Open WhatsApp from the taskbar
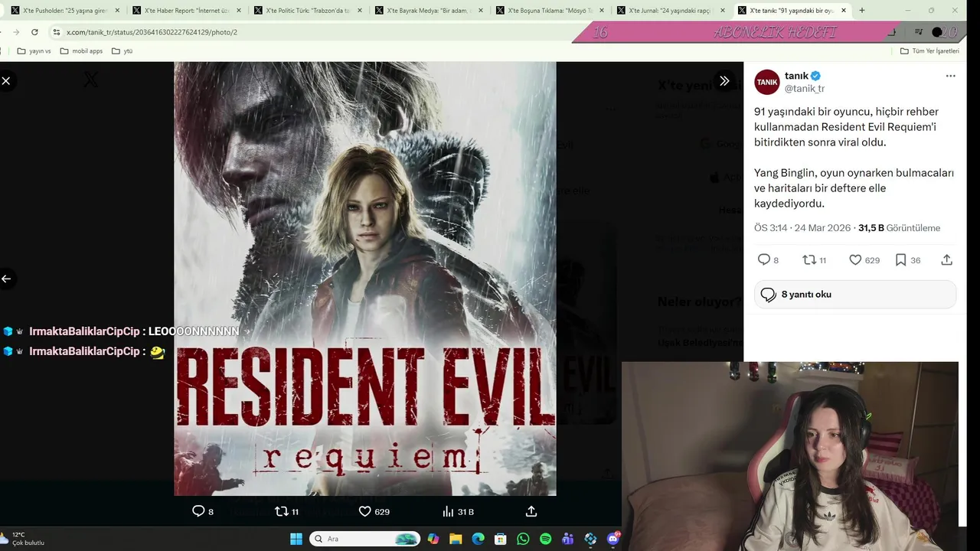 (x=523, y=539)
